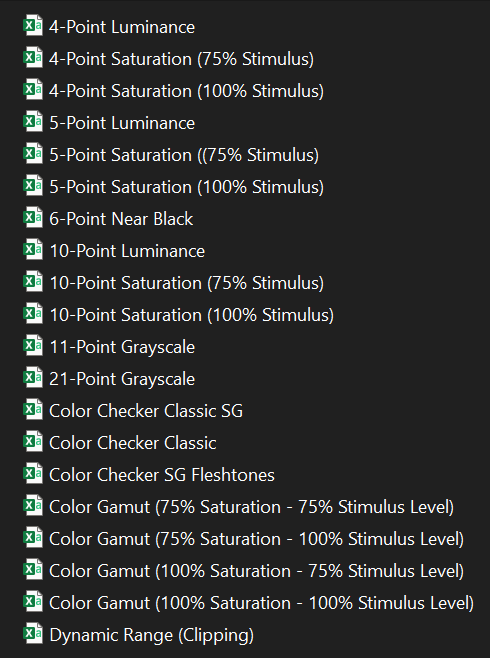Click the icon beside Dynamic Range (Clipping)
The width and height of the screenshot is (490, 658).
coord(33,634)
